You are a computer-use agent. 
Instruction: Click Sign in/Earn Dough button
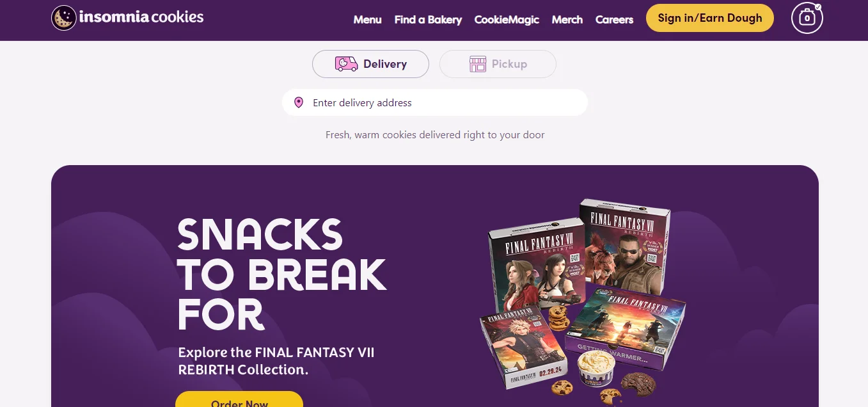point(710,18)
